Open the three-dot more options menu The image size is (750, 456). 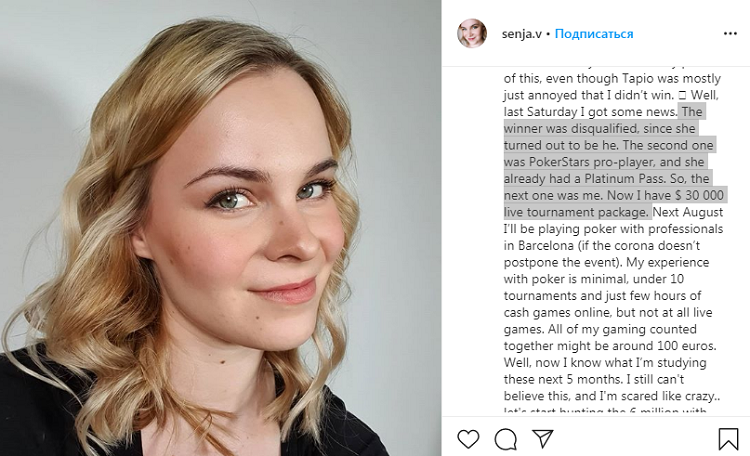(x=730, y=33)
